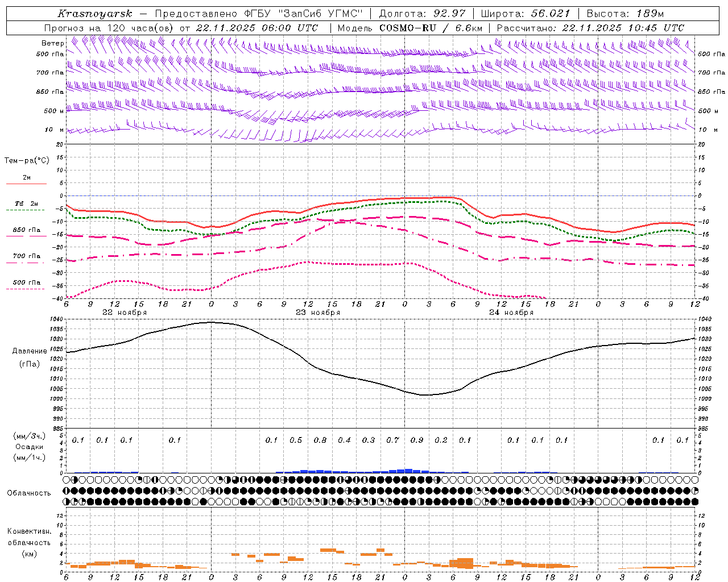The width and height of the screenshot is (728, 582).
Task: Click the '700 гПа' temperature legend label
Action: tap(27, 256)
